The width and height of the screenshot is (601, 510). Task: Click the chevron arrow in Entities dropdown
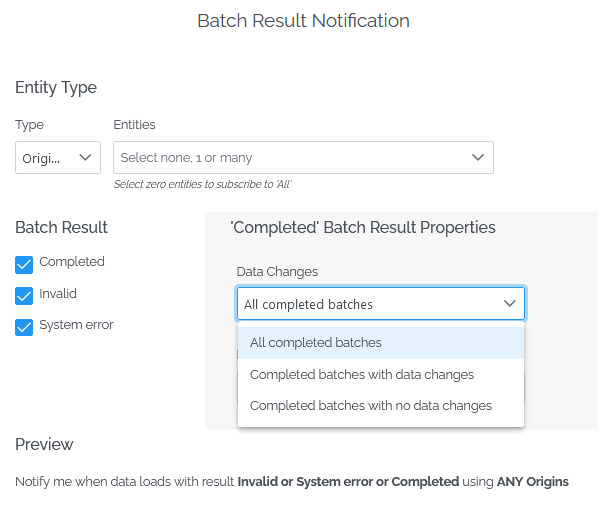pyautogui.click(x=478, y=157)
